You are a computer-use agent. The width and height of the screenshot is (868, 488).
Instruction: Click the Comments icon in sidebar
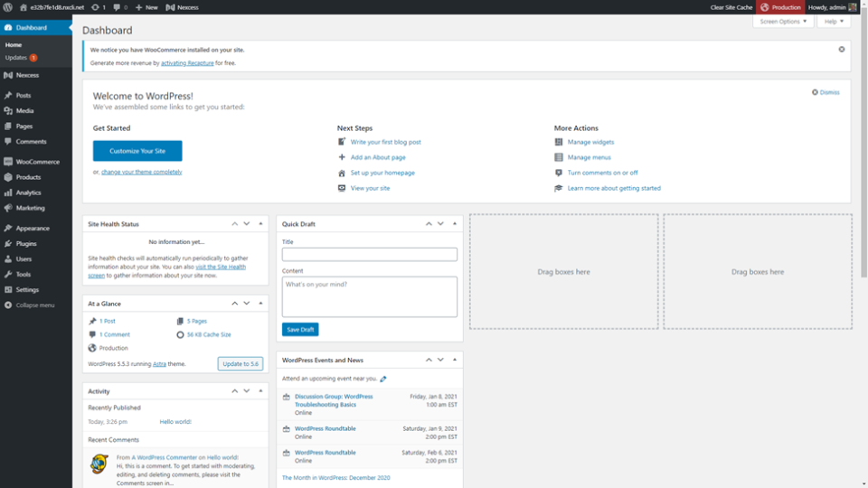click(x=8, y=142)
